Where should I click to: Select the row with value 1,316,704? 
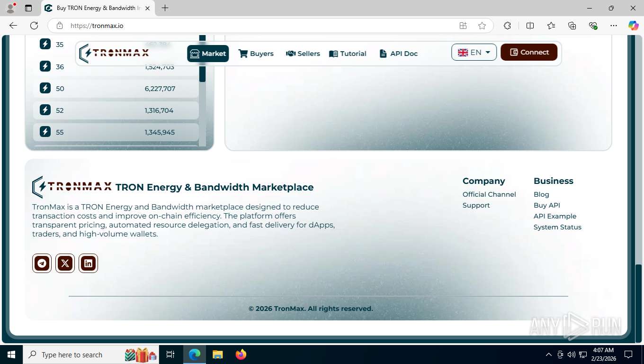coord(116,110)
